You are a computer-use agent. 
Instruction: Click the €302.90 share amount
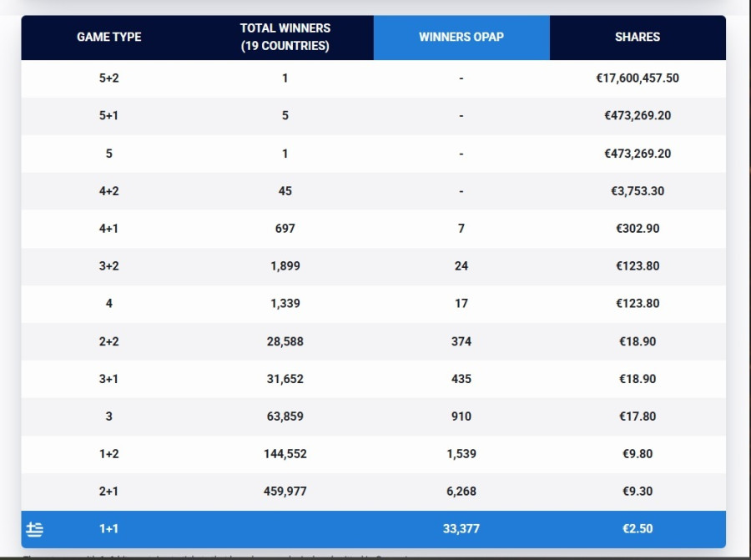(x=638, y=229)
